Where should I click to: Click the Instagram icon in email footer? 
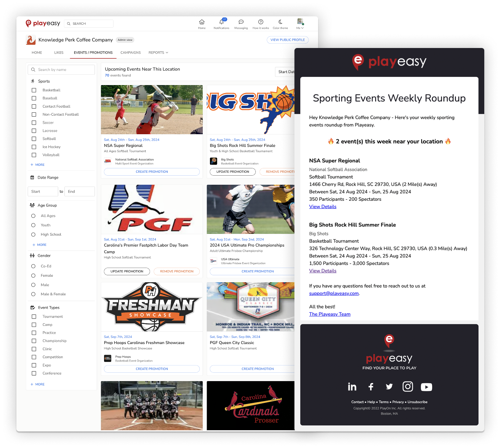click(407, 387)
